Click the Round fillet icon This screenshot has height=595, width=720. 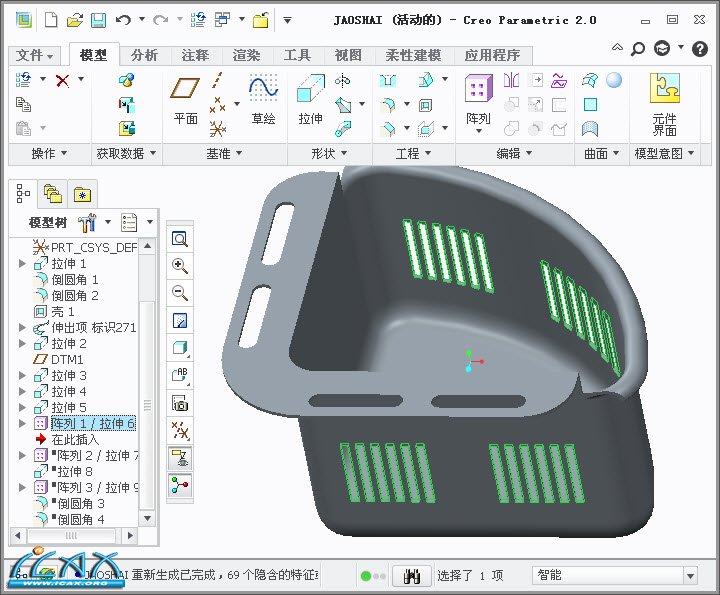388,106
